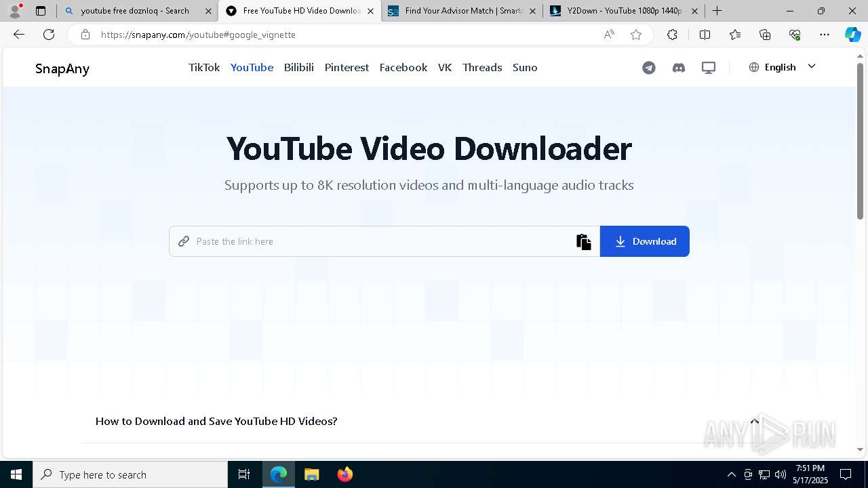Viewport: 868px width, 488px height.
Task: Close the Y2Down tab
Action: 694,11
